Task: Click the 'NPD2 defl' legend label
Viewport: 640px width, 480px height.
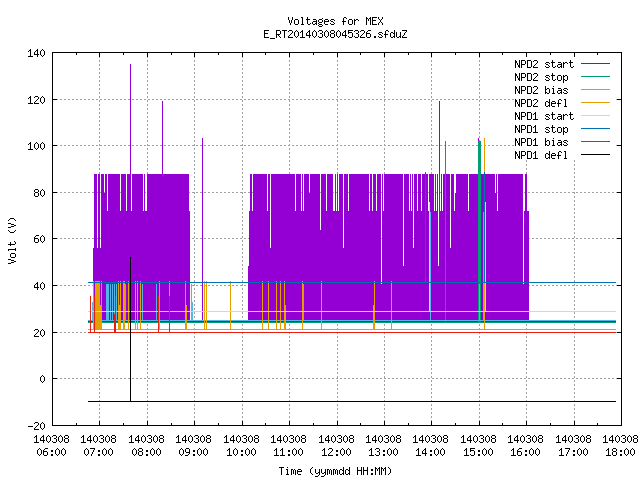Action: 541,103
